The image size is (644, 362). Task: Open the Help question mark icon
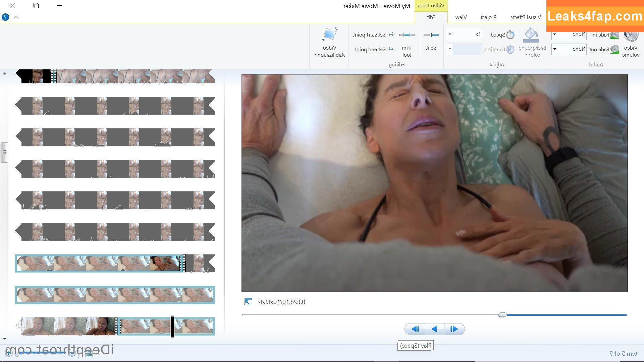(5, 17)
